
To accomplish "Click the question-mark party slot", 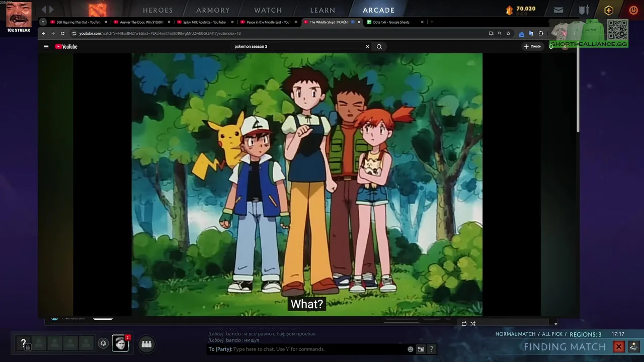I will pos(23,344).
